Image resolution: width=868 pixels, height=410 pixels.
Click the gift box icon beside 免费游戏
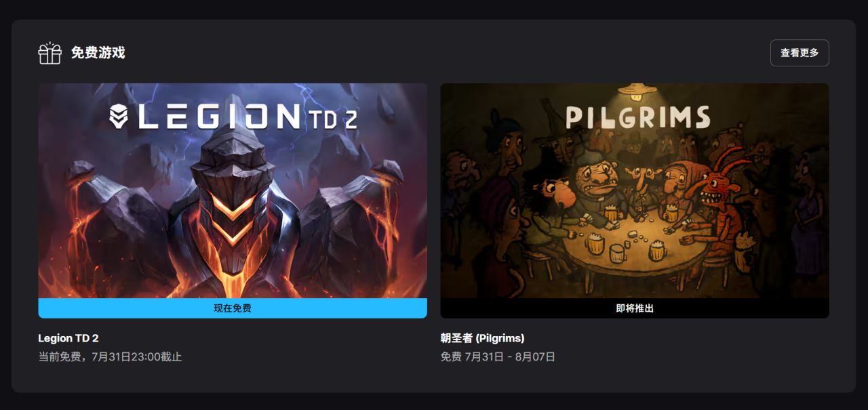click(x=50, y=53)
